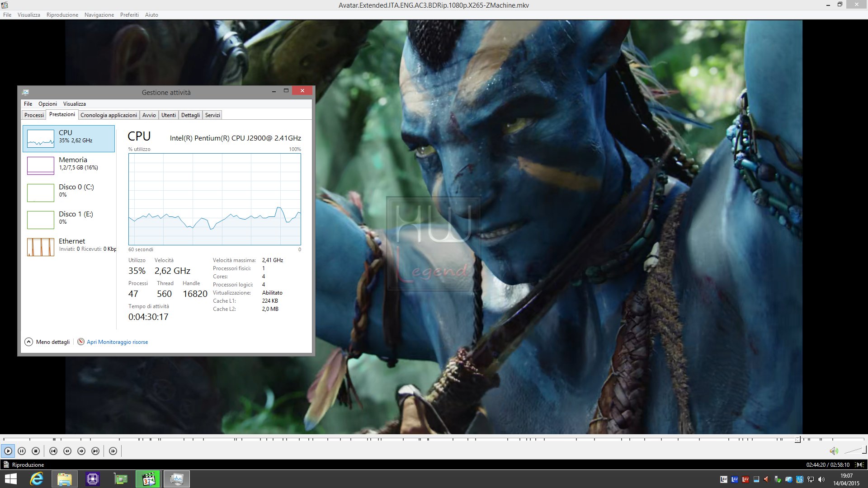Select the CPU performance entry

69,139
